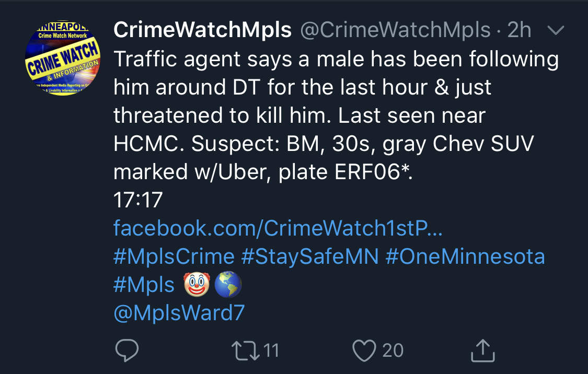Click the @CrimeWatchMpls handle
The image size is (588, 374).
click(395, 30)
